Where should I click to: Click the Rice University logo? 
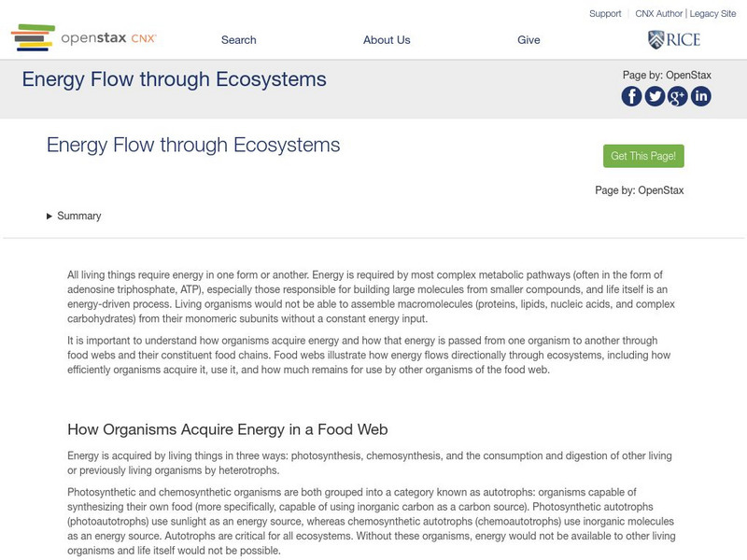[674, 39]
